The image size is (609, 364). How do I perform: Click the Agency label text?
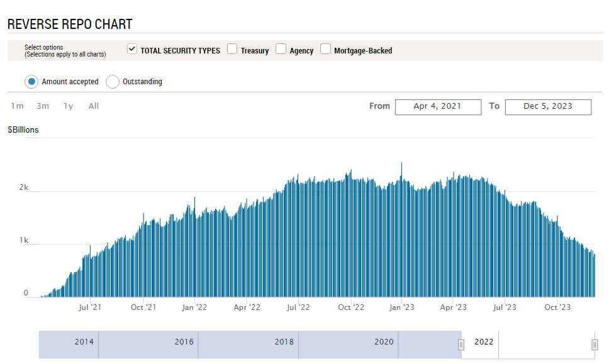coord(301,51)
